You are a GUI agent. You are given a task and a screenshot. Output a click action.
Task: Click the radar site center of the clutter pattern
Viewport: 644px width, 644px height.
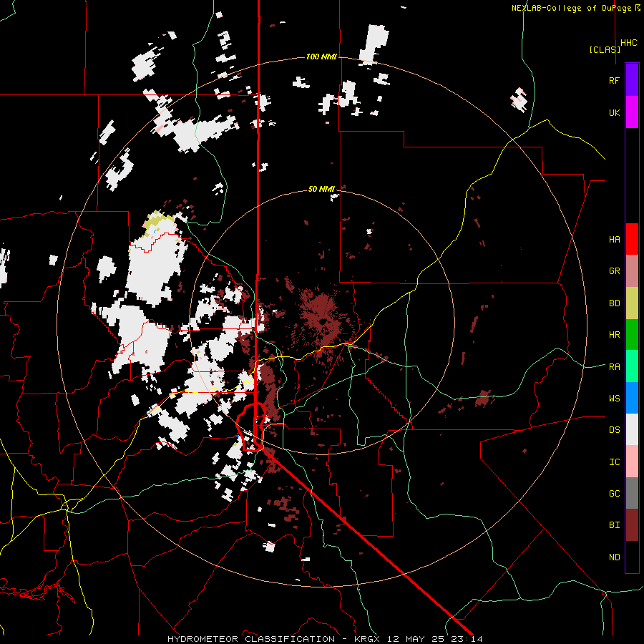point(323,321)
